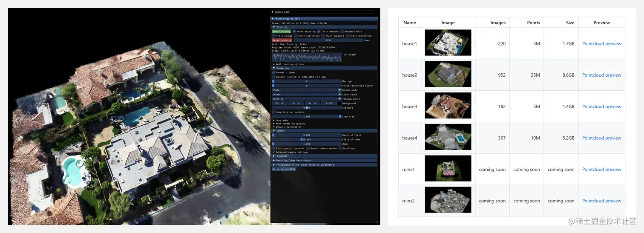Disable the Train network checkbox
Image resolution: width=644 pixels, height=233 pixels.
[319, 32]
